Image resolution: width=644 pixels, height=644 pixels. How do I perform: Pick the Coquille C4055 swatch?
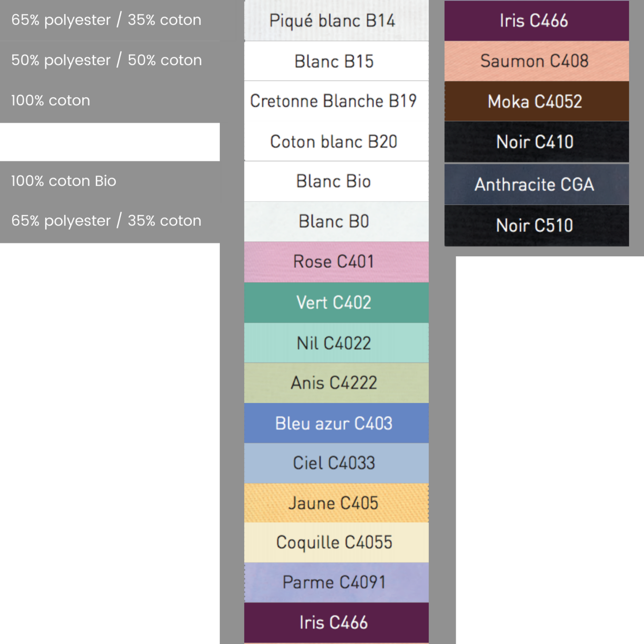coord(336,542)
